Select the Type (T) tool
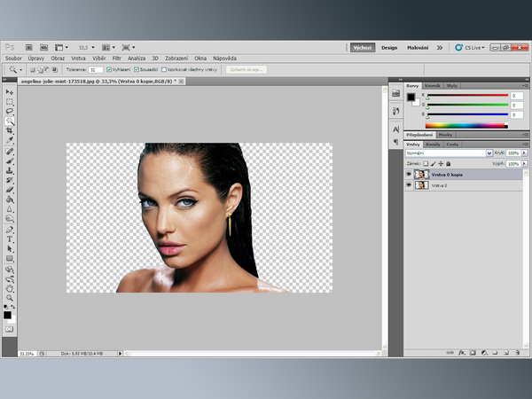Screen dimensions: 532x399 click(x=10, y=238)
